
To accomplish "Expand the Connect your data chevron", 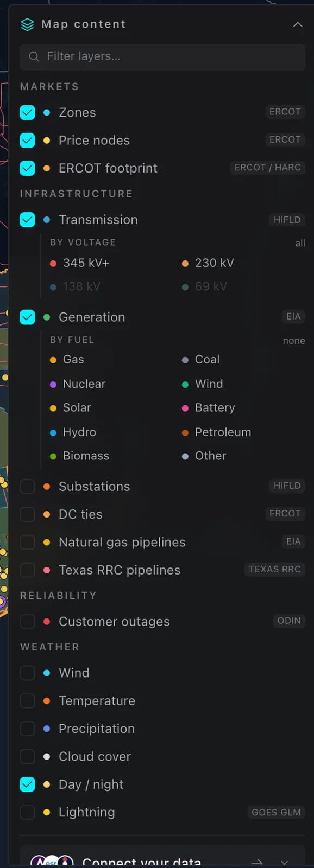I will 285,862.
